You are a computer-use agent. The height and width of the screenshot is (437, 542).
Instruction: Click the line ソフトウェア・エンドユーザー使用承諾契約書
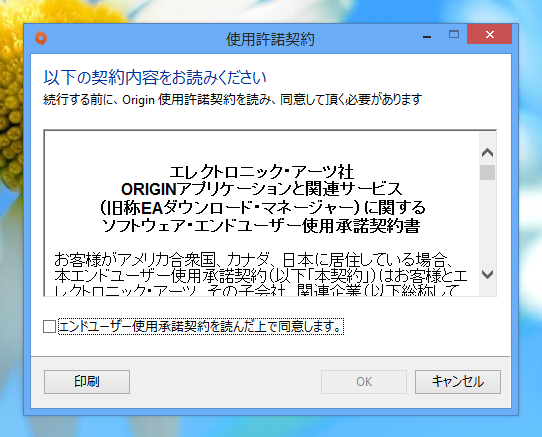[261, 226]
